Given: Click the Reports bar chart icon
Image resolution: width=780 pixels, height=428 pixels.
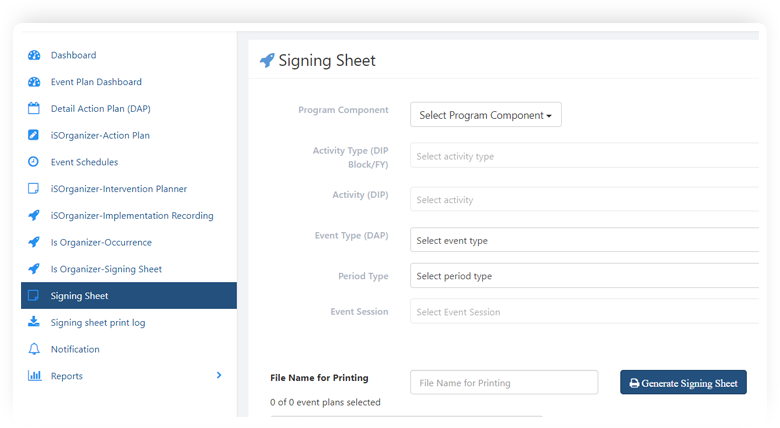Looking at the screenshot, I should tap(34, 376).
